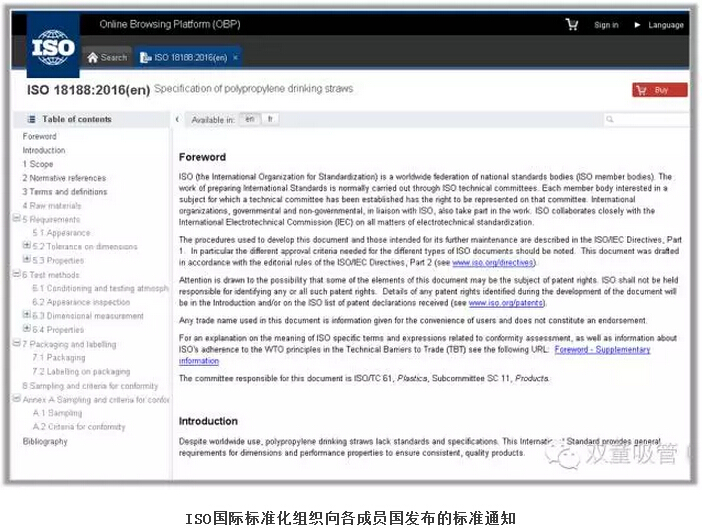The height and width of the screenshot is (531, 702).
Task: Click Sign in at the top
Action: (x=606, y=25)
